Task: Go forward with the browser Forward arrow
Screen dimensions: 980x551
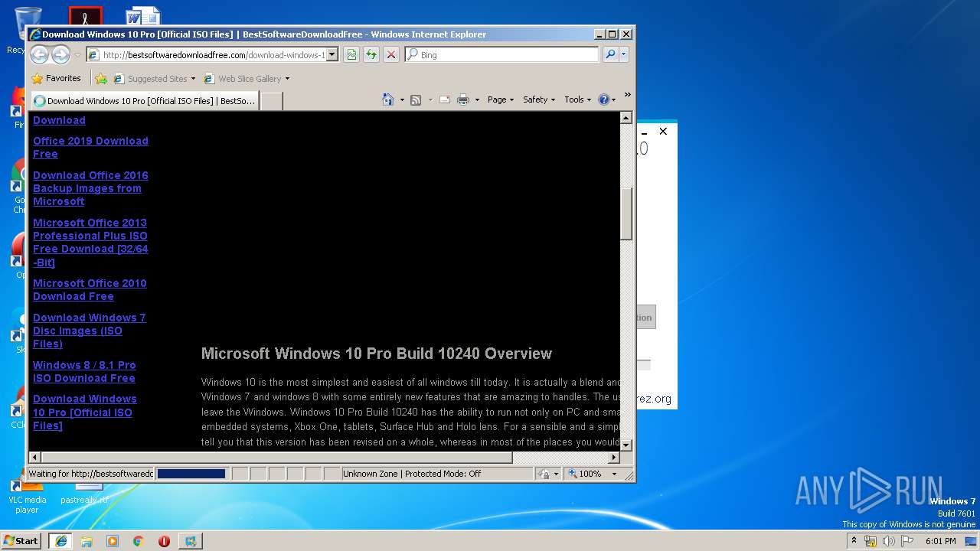Action: (x=60, y=54)
